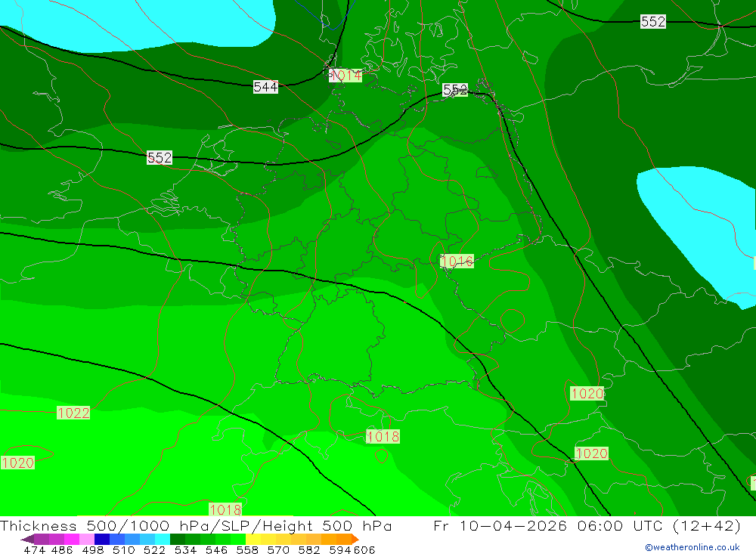Click the 474 legend value
The height and width of the screenshot is (554, 756).
click(x=34, y=549)
